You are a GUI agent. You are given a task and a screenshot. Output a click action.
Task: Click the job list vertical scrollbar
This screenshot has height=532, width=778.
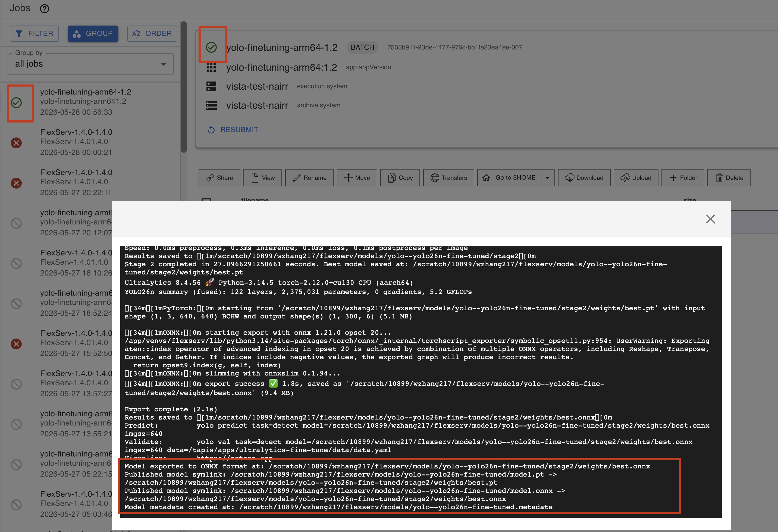tap(183, 87)
